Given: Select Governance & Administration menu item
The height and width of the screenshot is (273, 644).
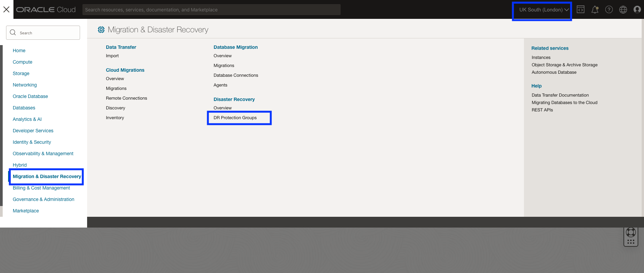Looking at the screenshot, I should (x=43, y=199).
